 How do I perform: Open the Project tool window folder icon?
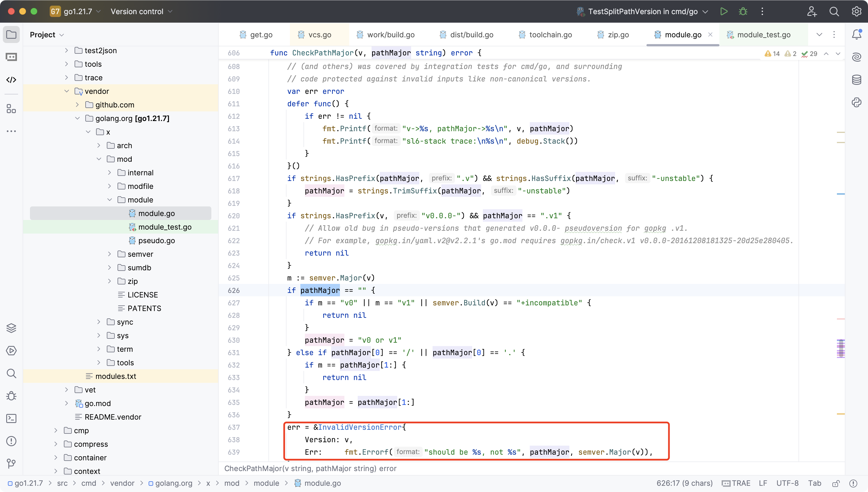click(x=11, y=34)
